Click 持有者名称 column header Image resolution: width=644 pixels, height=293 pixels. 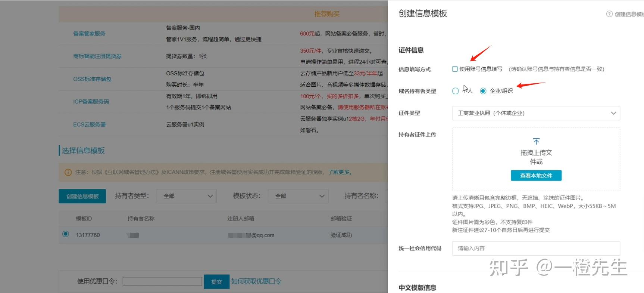(x=141, y=219)
